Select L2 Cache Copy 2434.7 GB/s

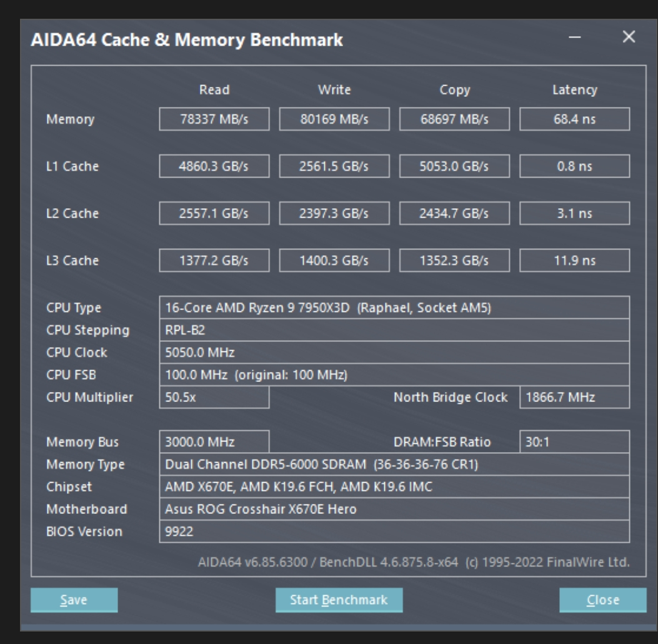tap(454, 213)
